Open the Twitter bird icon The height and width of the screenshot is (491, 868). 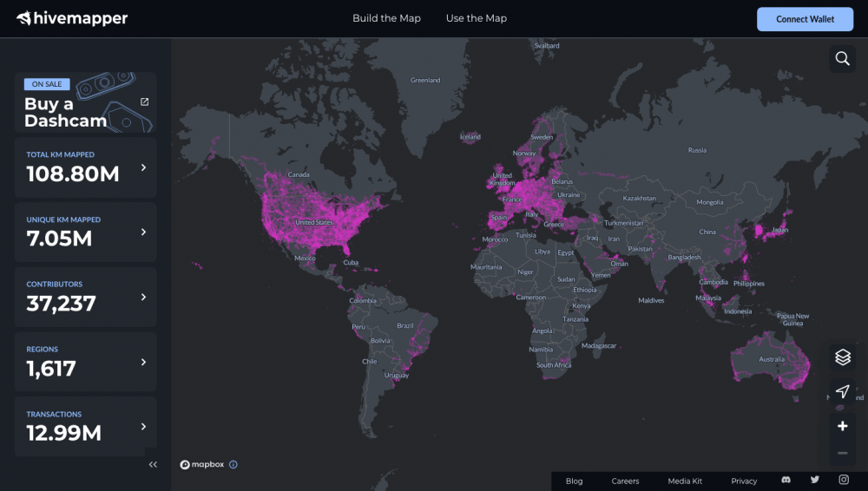pyautogui.click(x=815, y=480)
